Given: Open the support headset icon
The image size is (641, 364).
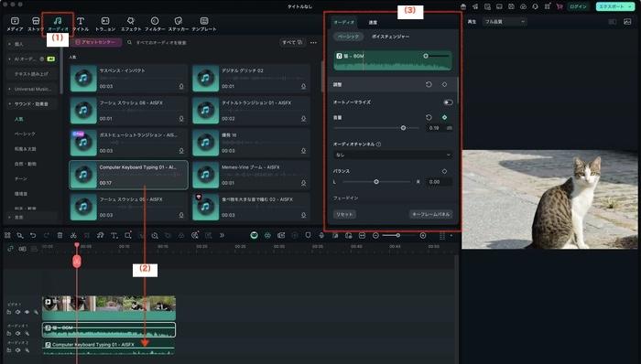Looking at the screenshot, I should (535, 7).
